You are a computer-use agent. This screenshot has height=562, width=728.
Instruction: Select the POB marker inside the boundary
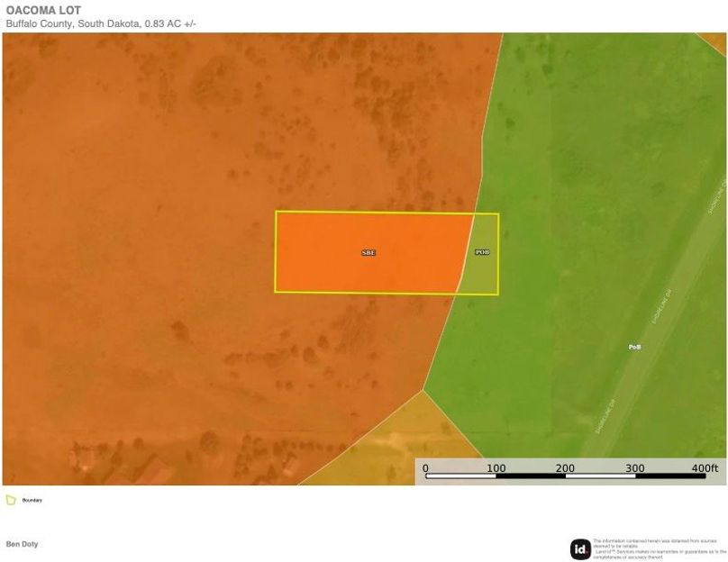click(481, 253)
